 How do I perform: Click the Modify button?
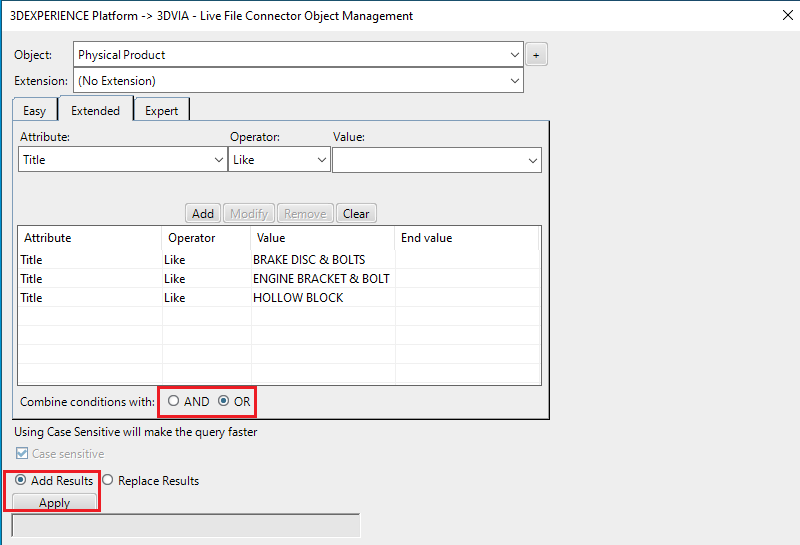[249, 213]
